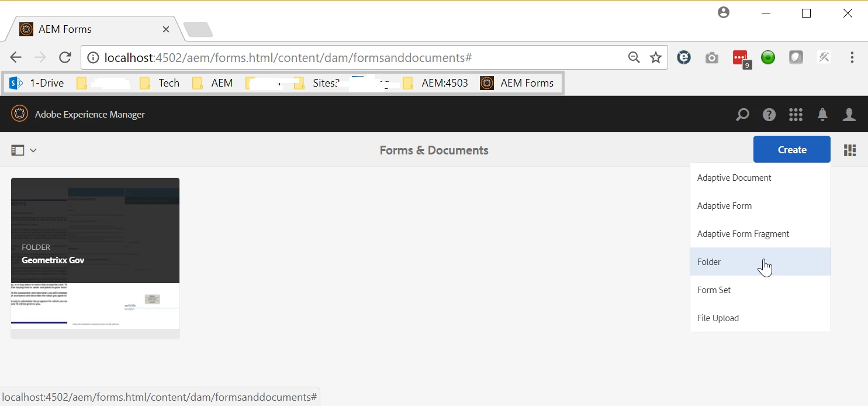
Task: Open the Sites bookmarks folder
Action: 317,83
